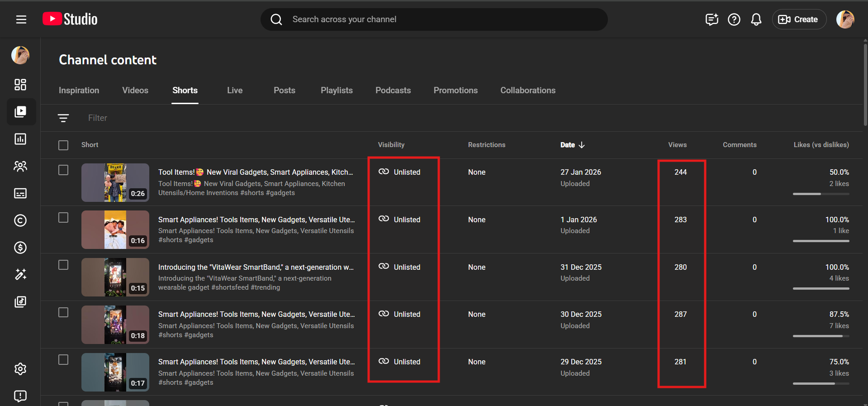Switch to the Videos tab
This screenshot has height=406, width=868.
(x=135, y=91)
